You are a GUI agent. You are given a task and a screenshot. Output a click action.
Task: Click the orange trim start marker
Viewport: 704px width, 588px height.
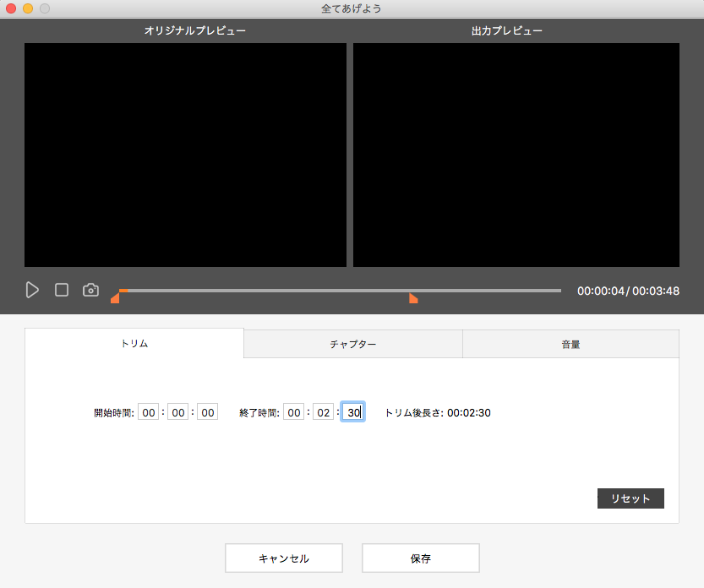pos(115,298)
